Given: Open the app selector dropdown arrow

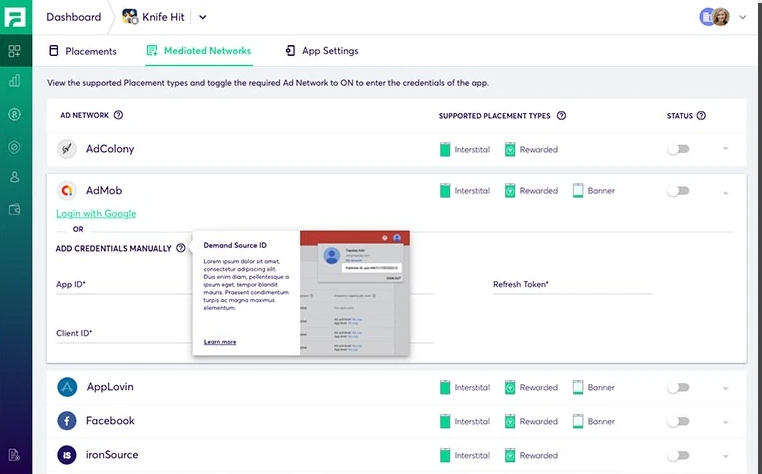Looking at the screenshot, I should pyautogui.click(x=203, y=18).
